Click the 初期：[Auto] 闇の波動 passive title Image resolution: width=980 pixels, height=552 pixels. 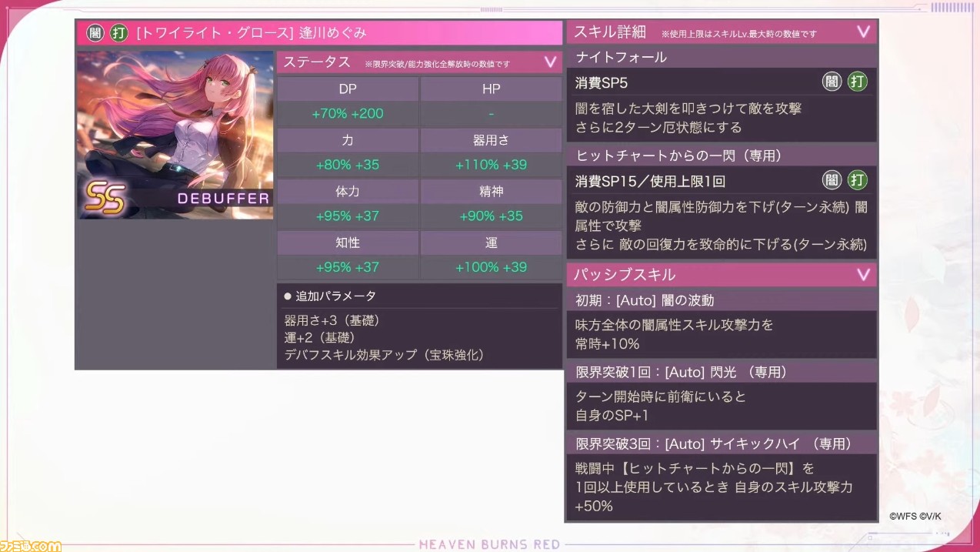(x=645, y=300)
